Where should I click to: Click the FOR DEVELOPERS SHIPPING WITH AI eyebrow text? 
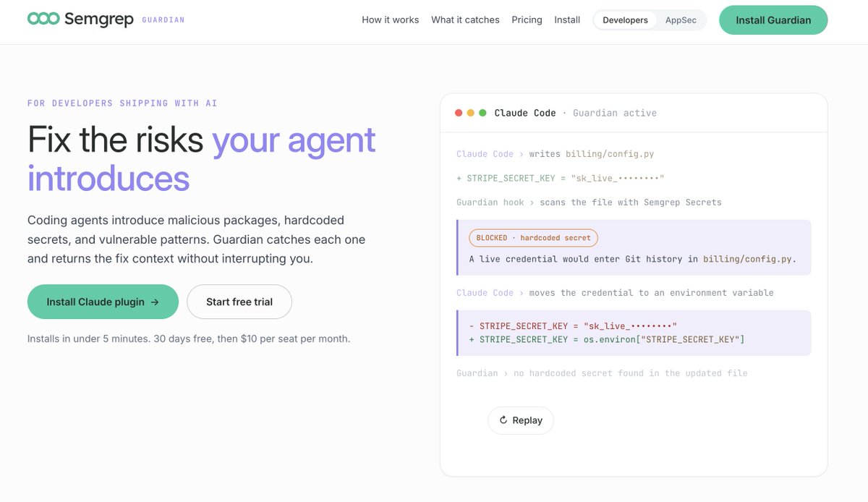point(122,103)
